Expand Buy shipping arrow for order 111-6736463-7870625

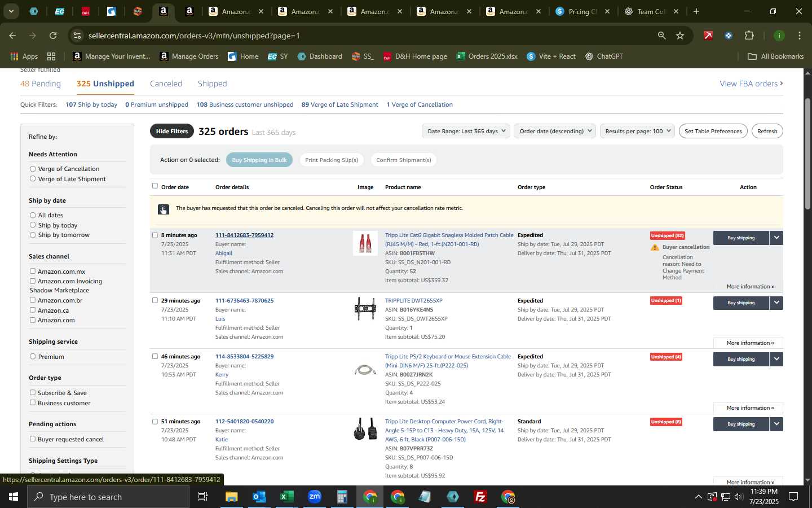tap(776, 303)
